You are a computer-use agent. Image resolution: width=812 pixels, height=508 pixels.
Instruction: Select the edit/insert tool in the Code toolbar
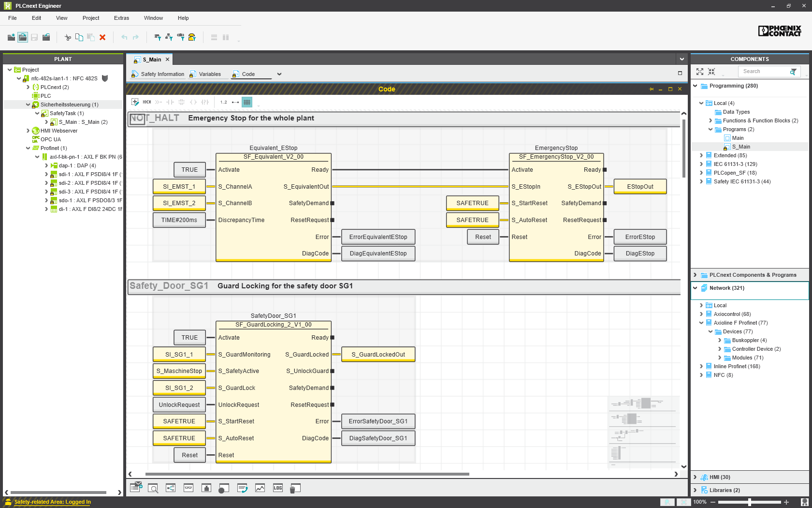[x=135, y=102]
